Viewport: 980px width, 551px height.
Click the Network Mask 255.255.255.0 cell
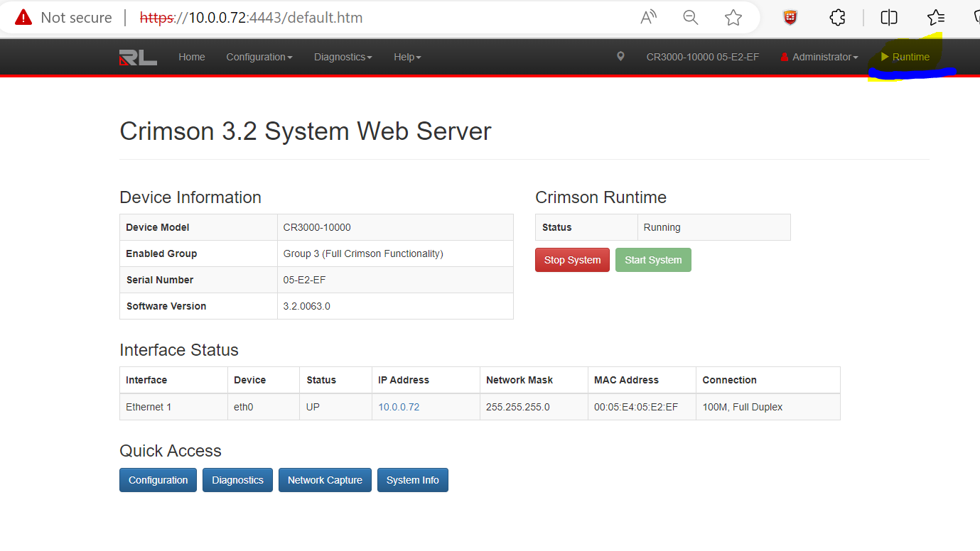534,407
